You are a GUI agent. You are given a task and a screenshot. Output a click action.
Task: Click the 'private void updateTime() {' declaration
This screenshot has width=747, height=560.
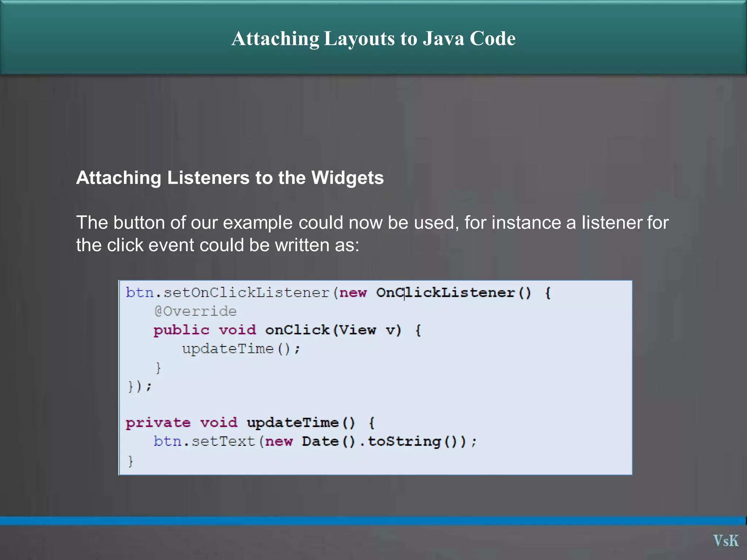click(250, 423)
